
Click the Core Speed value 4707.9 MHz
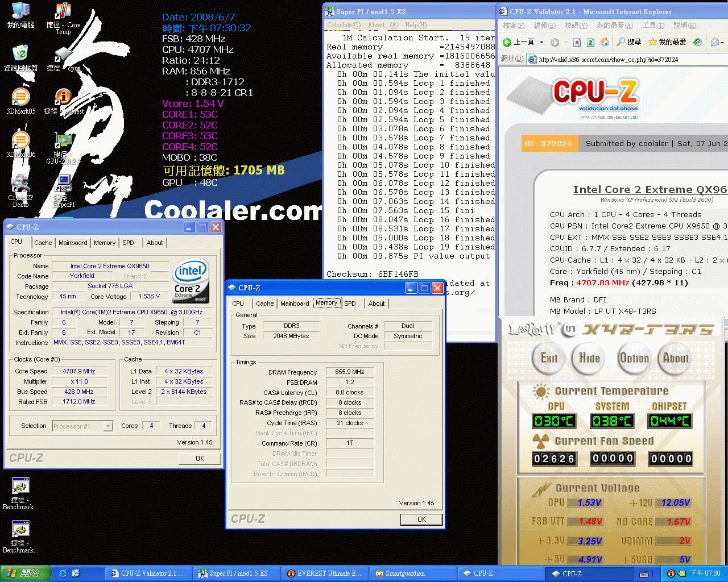[79, 371]
